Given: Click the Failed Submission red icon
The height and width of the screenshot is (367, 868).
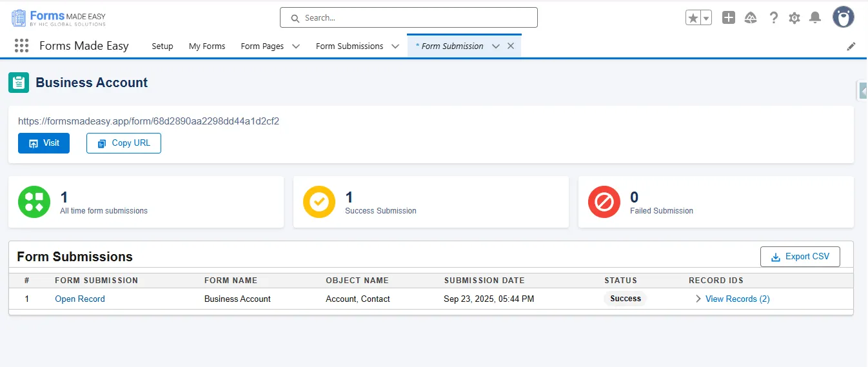Looking at the screenshot, I should (604, 202).
